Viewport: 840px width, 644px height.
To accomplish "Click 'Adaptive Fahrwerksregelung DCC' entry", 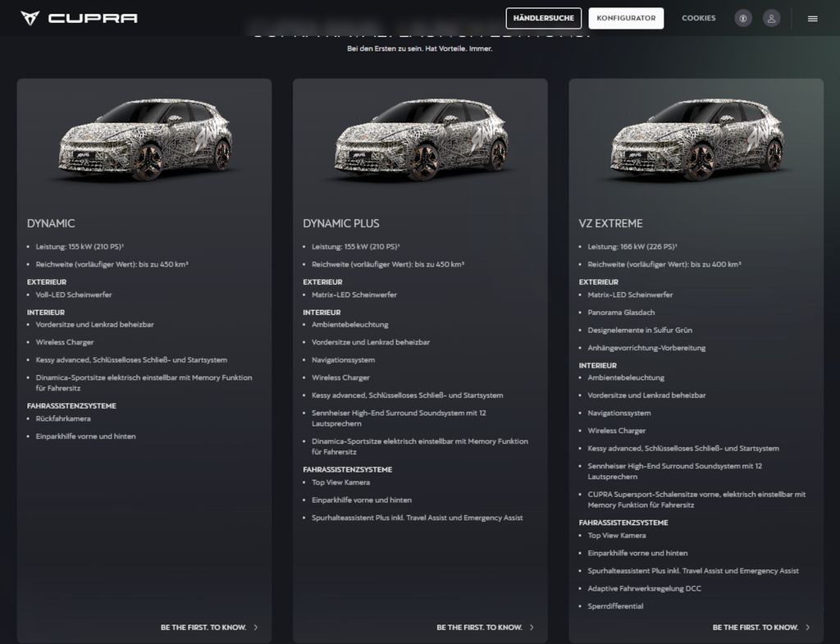I will [x=644, y=588].
